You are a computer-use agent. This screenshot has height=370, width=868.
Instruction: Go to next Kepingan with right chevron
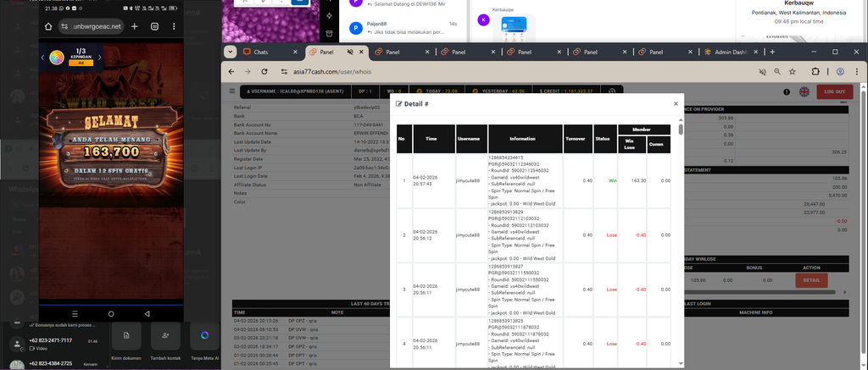tap(100, 58)
